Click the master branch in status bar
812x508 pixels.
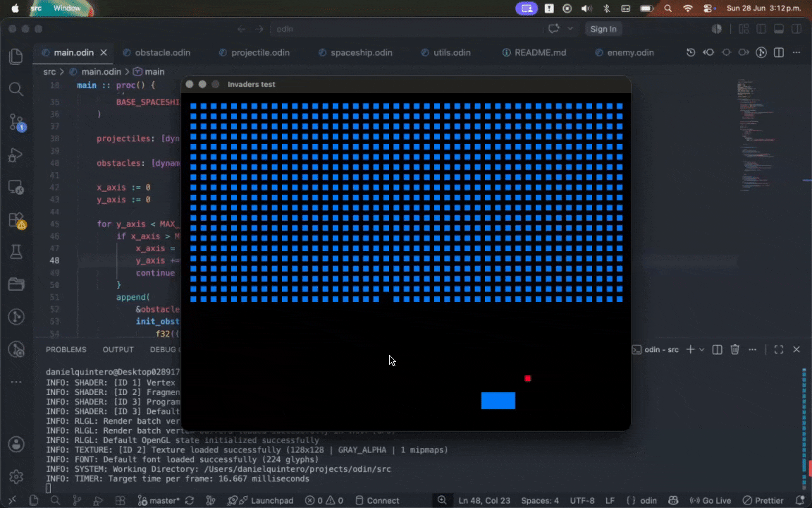pyautogui.click(x=159, y=500)
